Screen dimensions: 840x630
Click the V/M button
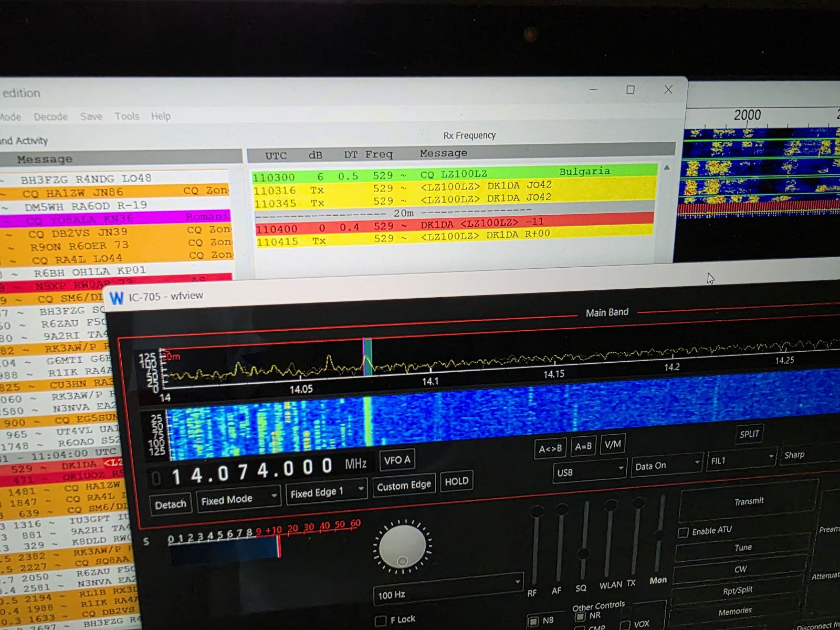[x=613, y=444]
